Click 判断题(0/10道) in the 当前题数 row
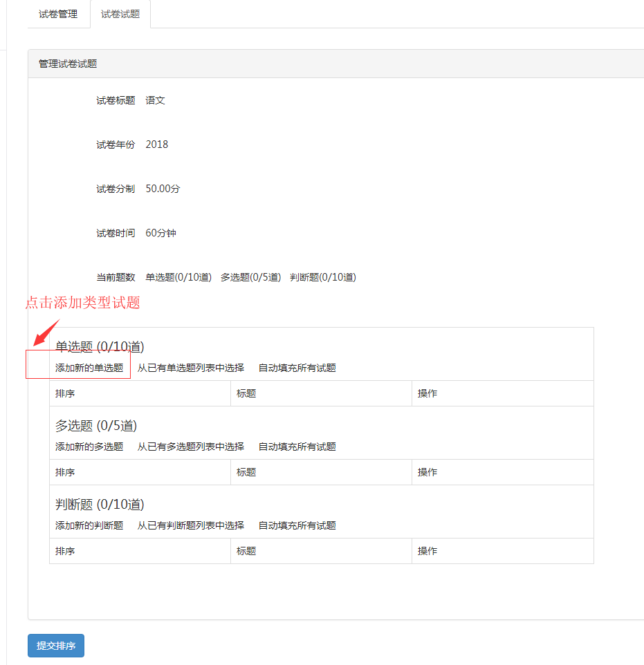The width and height of the screenshot is (644, 665). pos(322,277)
